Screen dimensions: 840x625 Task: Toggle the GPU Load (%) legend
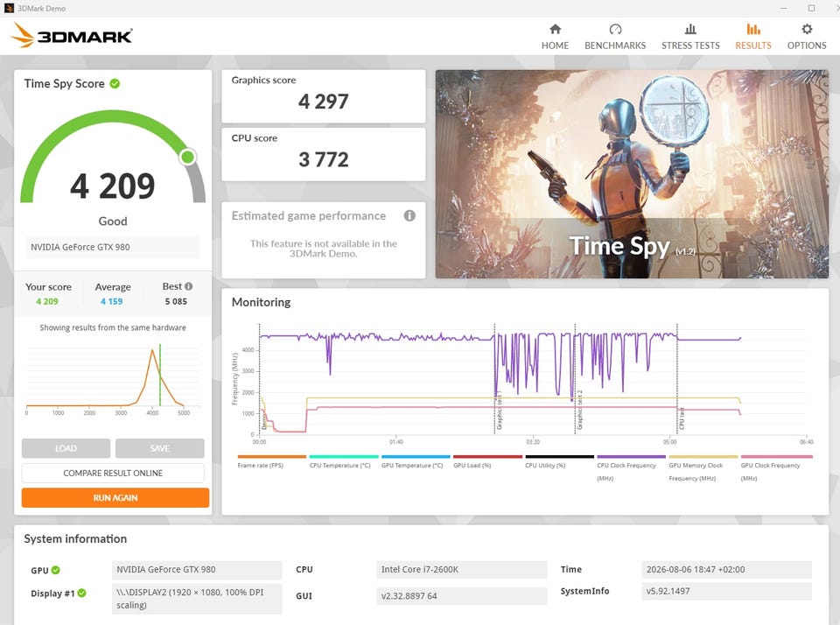tap(487, 461)
